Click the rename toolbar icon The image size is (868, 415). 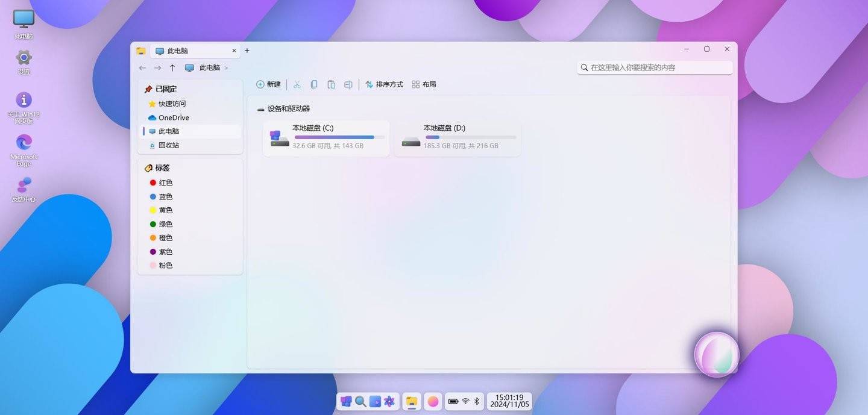348,84
